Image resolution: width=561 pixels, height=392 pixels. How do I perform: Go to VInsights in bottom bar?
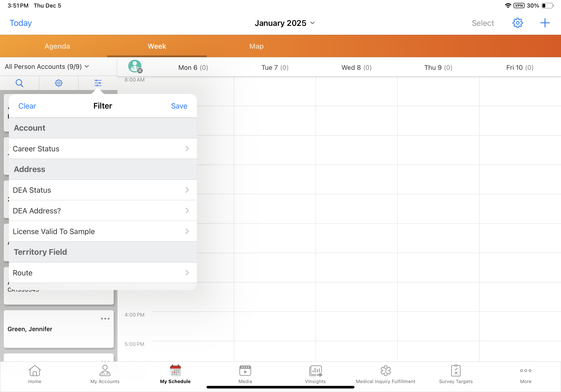(x=315, y=374)
